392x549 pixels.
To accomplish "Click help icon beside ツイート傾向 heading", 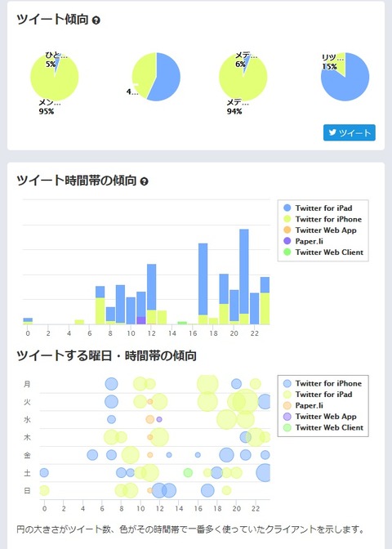I will [x=96, y=20].
